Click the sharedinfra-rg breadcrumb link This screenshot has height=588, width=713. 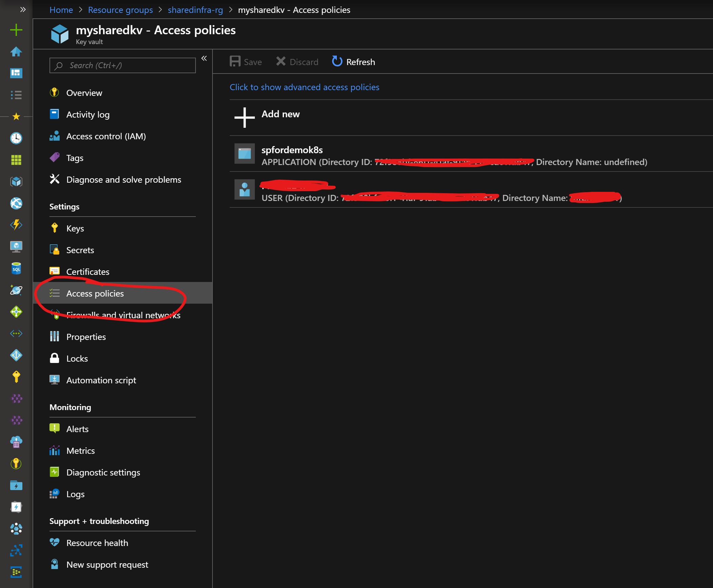(x=195, y=10)
